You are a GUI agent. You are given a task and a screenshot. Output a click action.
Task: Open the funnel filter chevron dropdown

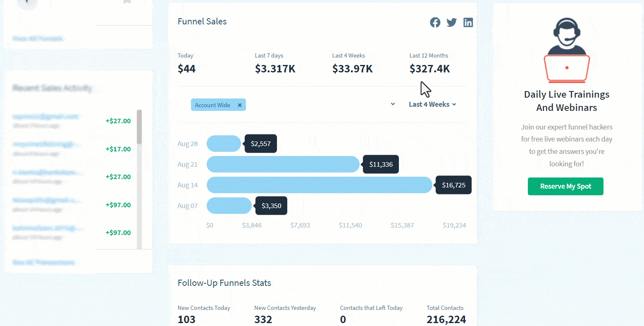click(x=393, y=104)
